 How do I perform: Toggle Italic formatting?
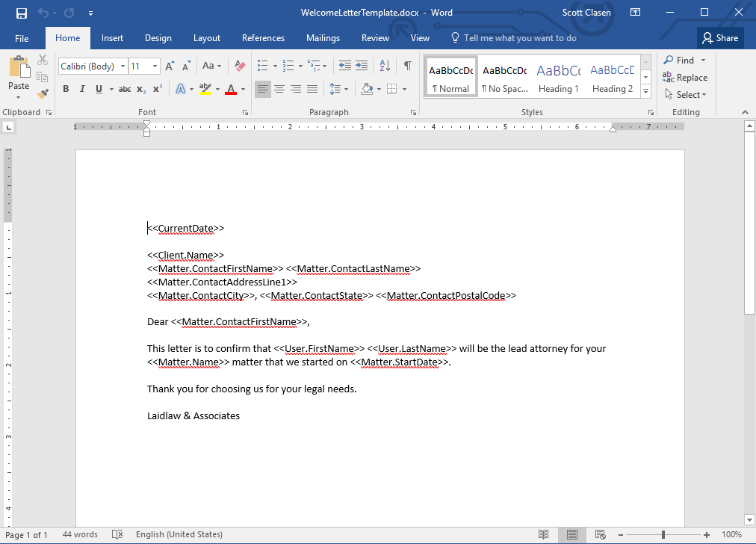[x=82, y=89]
